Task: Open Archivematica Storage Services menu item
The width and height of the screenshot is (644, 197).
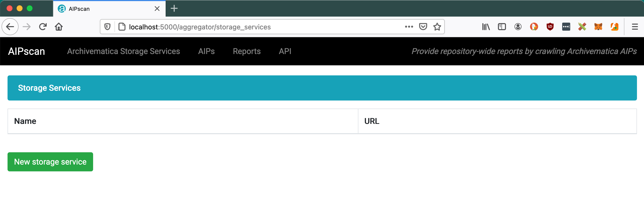Action: coord(123,51)
